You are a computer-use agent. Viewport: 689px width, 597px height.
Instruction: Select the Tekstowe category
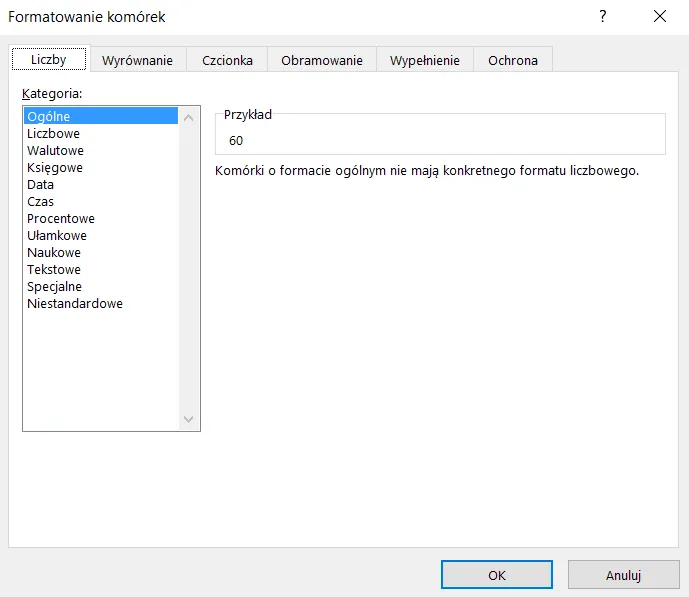[x=54, y=270]
